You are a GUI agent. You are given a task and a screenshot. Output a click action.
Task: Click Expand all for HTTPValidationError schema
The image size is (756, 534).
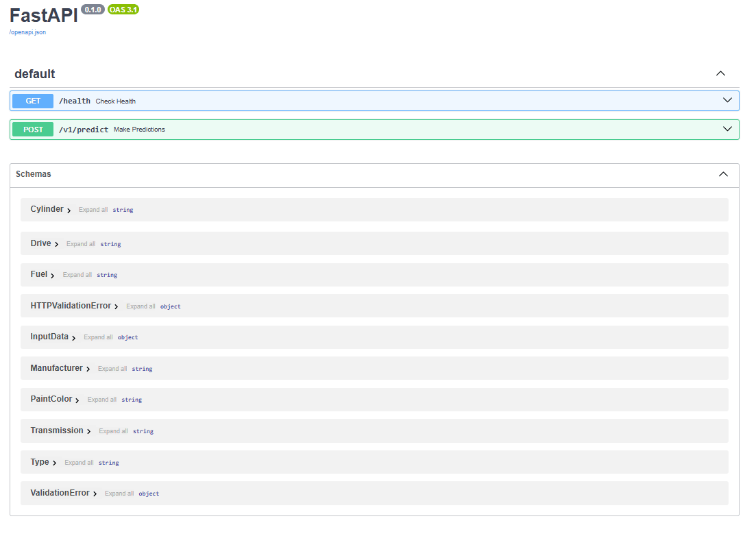pos(141,306)
